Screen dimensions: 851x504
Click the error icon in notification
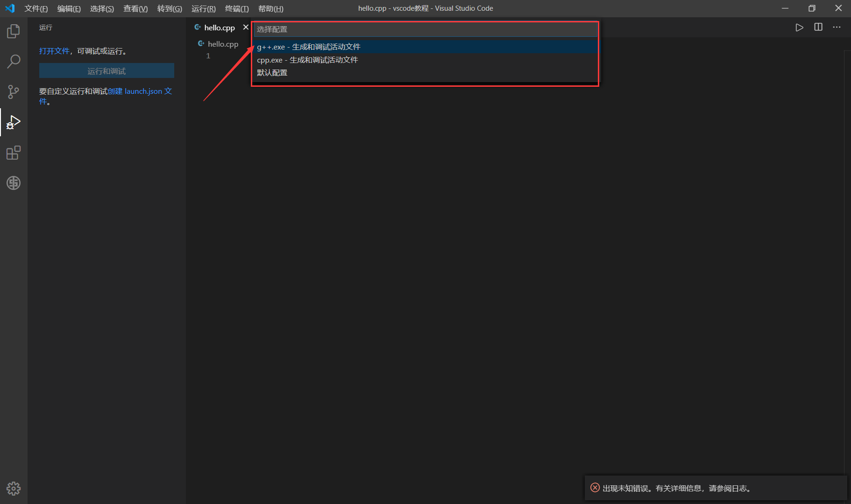(x=595, y=488)
